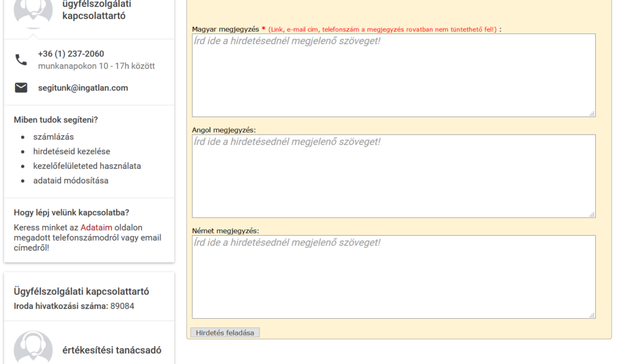Image resolution: width=635 pixels, height=364 pixels.
Task: Select the hirdetéseid kezelése list item
Action: point(71,151)
